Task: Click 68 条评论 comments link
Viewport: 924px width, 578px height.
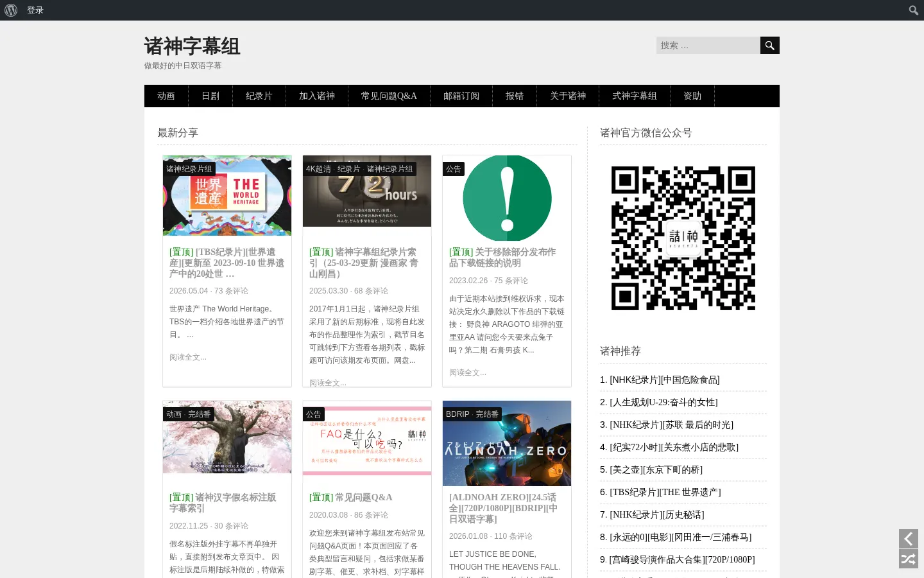Action: pos(371,291)
